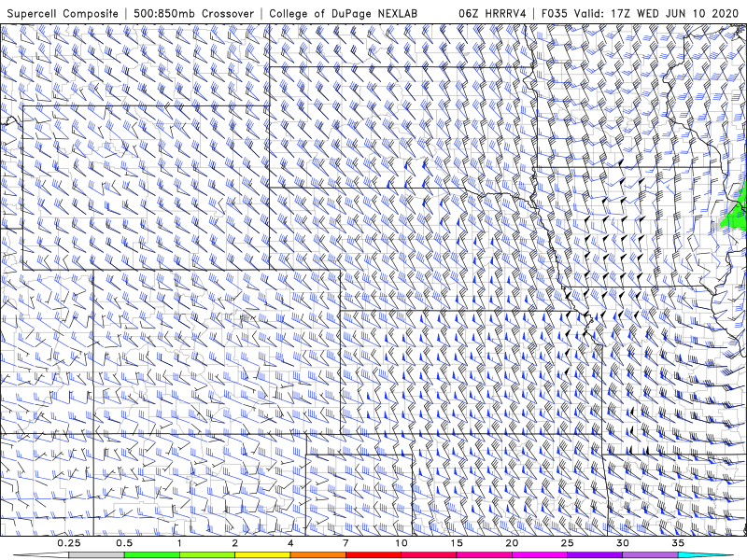Click the orange 4–7 color bar segment
Screen dimensions: 747x560
tap(317, 555)
